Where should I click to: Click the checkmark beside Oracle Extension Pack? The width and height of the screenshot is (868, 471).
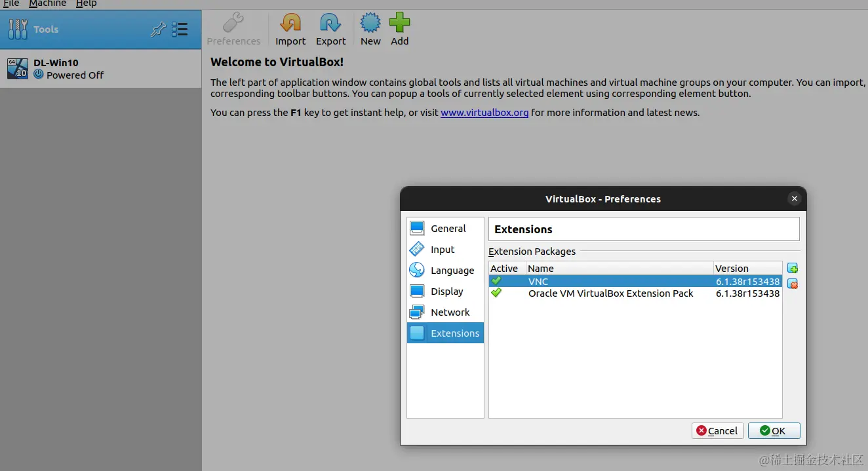point(496,293)
